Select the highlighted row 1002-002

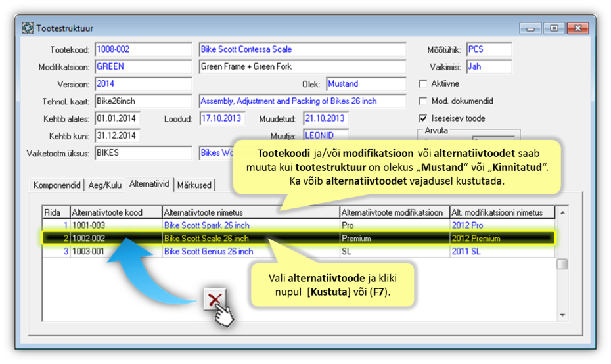[x=298, y=238]
